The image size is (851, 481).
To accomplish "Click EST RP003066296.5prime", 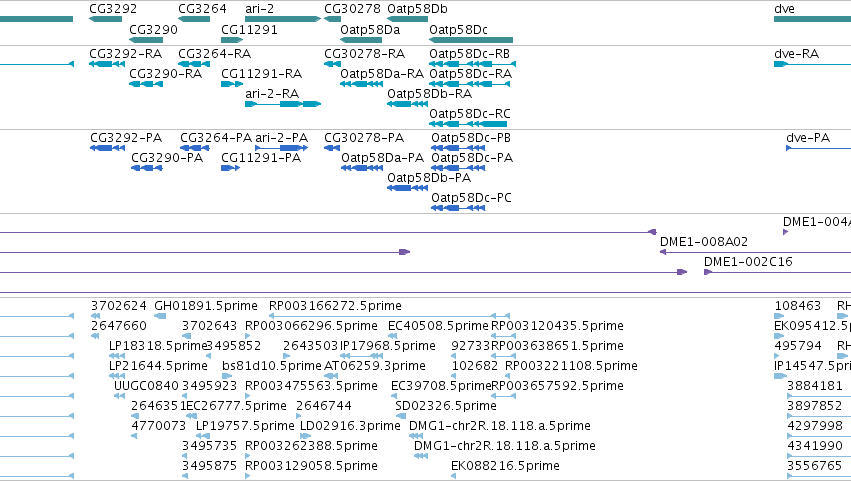I will [x=248, y=336].
